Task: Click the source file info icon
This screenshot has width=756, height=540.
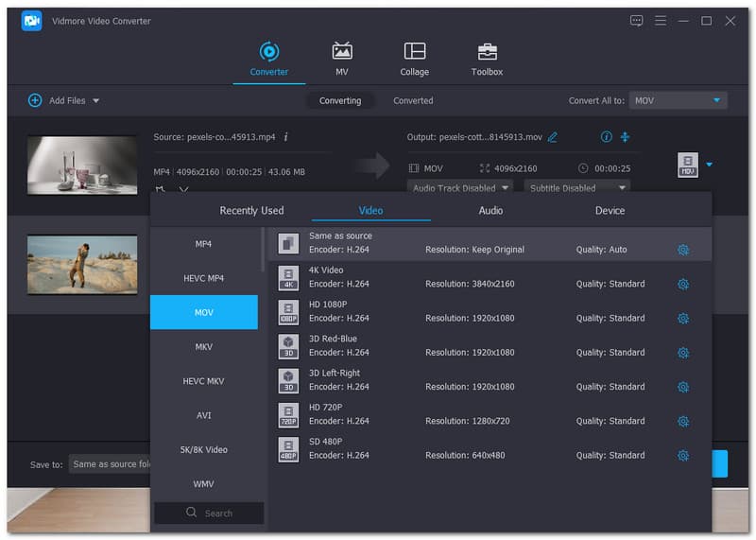Action: pos(286,137)
